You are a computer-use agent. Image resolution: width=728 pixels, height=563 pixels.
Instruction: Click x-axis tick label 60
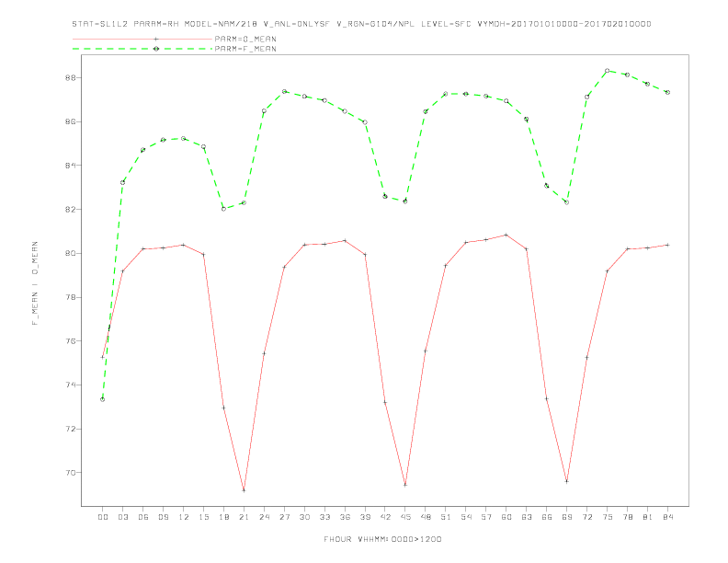[506, 517]
